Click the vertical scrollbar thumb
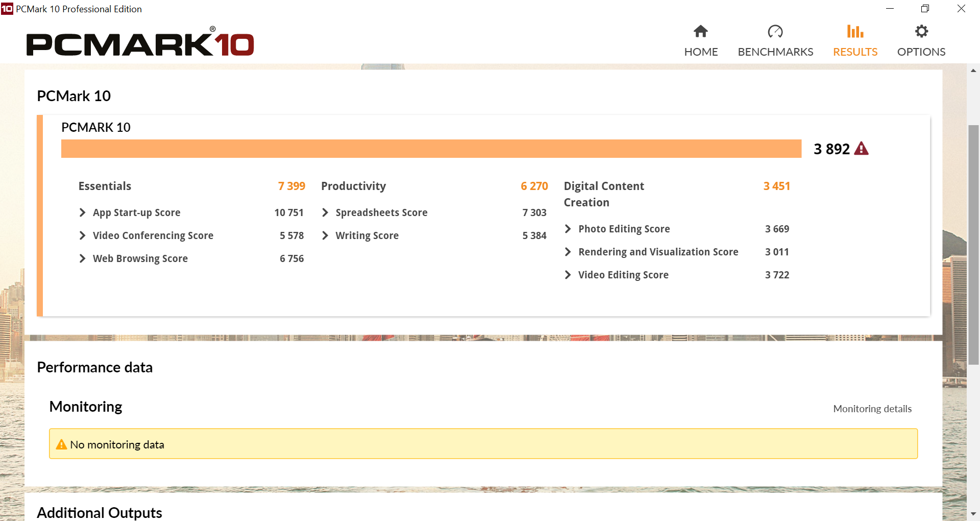The width and height of the screenshot is (980, 521). [973, 245]
